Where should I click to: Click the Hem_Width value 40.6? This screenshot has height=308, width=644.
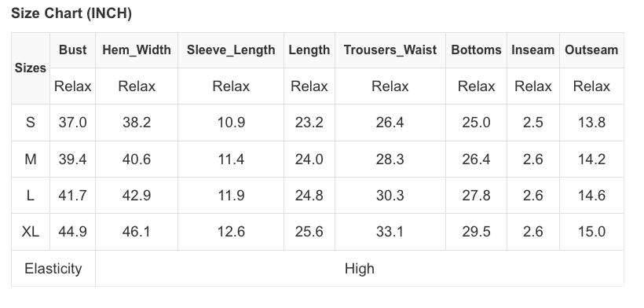pos(137,159)
